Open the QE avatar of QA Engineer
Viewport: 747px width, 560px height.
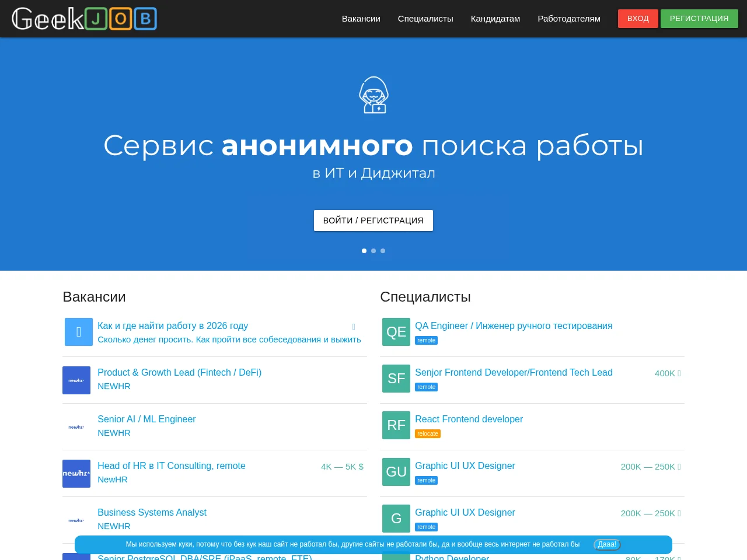click(x=396, y=332)
